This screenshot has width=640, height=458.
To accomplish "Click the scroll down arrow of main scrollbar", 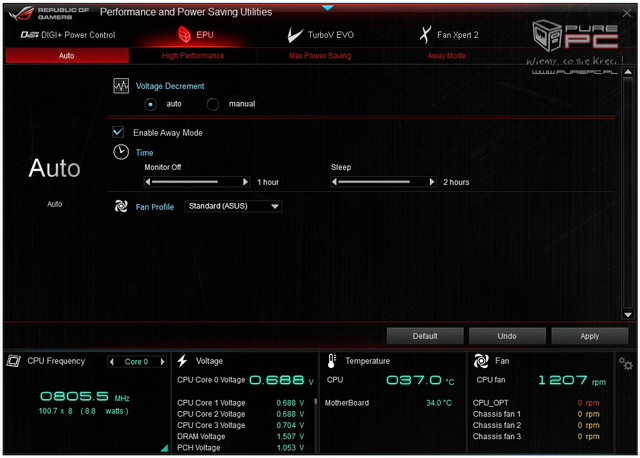I will [628, 315].
